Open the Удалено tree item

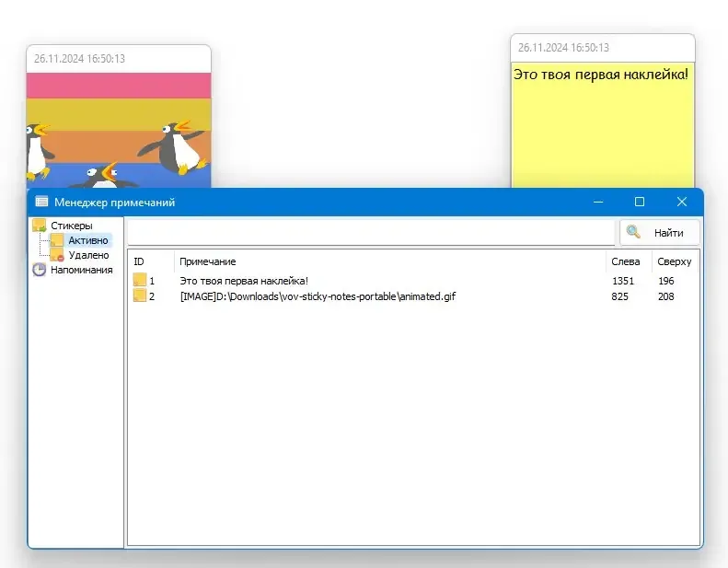pyautogui.click(x=88, y=255)
